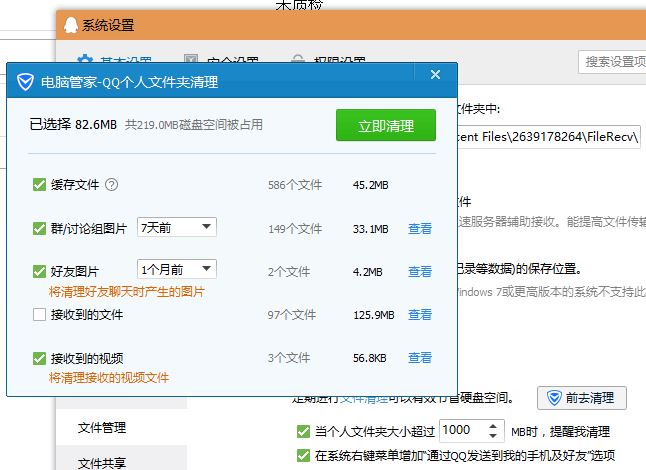
Task: Click the 4.2MB friend pictures size
Action: click(367, 272)
